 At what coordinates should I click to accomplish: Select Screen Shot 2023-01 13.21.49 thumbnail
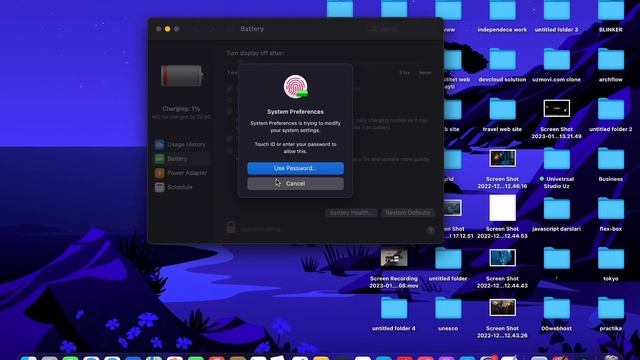pos(557,108)
